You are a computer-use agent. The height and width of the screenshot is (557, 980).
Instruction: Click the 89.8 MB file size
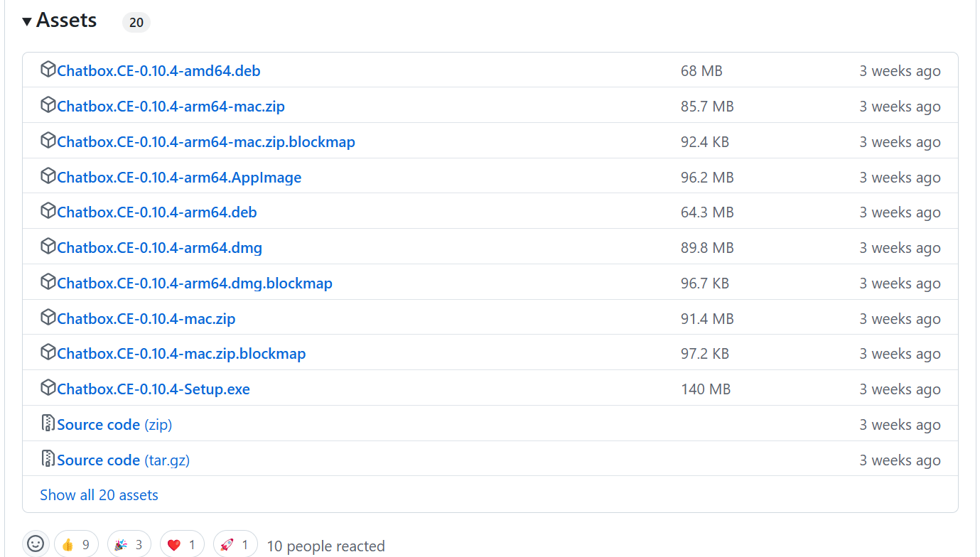click(707, 248)
